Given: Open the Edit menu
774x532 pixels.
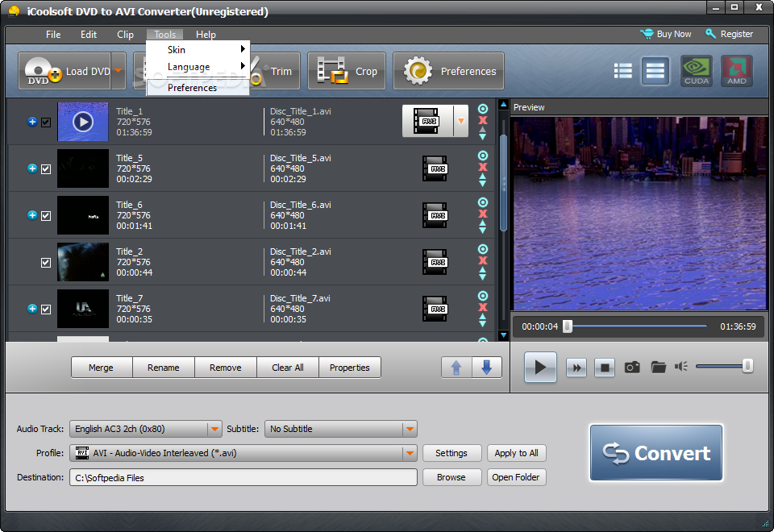Looking at the screenshot, I should [89, 34].
